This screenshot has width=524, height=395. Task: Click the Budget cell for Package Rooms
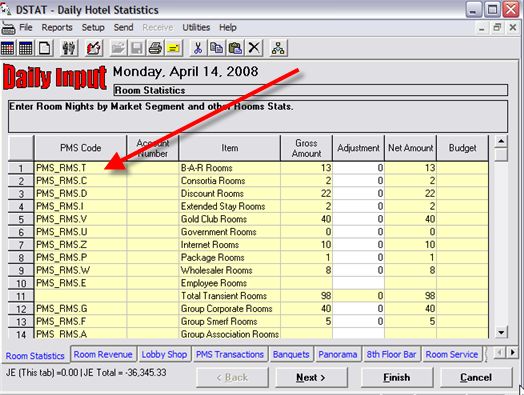[463, 258]
